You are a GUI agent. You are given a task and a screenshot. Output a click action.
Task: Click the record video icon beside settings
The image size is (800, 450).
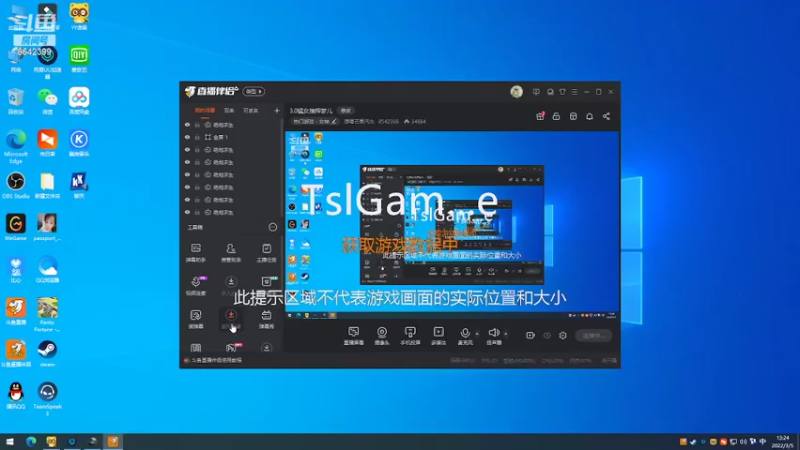click(530, 335)
